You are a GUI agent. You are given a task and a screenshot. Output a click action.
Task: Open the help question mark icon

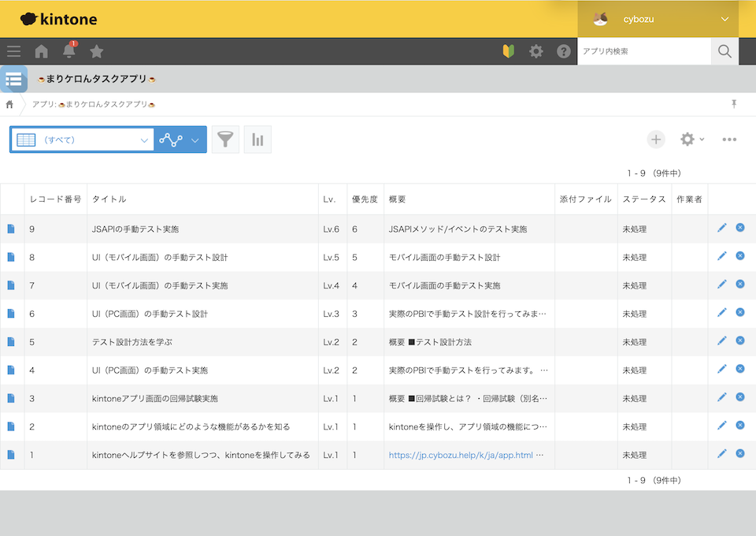(x=564, y=51)
